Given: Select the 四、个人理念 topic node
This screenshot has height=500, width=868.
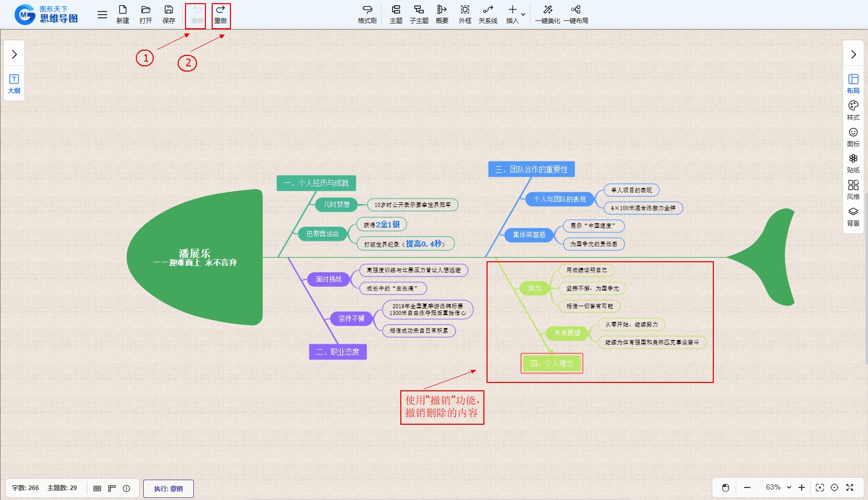Looking at the screenshot, I should tap(551, 363).
